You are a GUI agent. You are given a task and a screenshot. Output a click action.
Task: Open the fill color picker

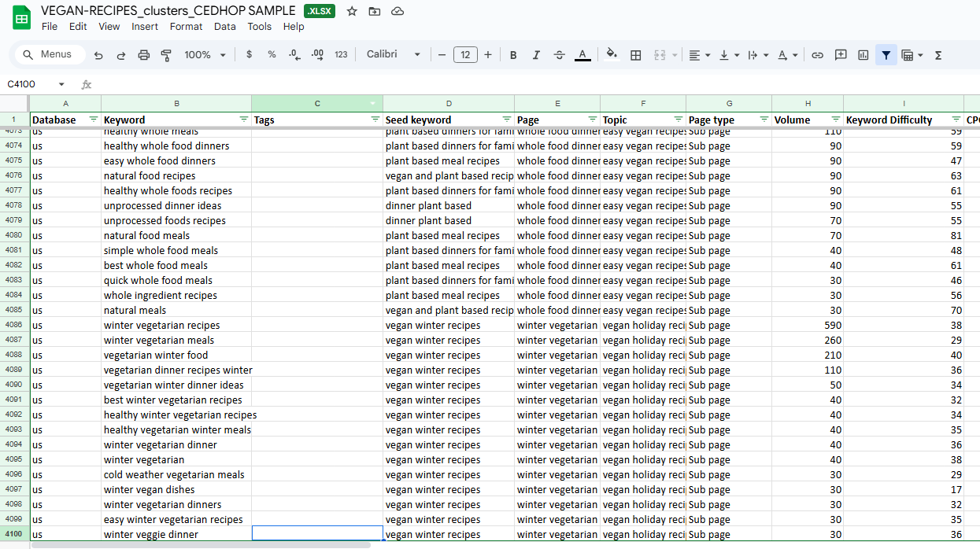coord(612,55)
